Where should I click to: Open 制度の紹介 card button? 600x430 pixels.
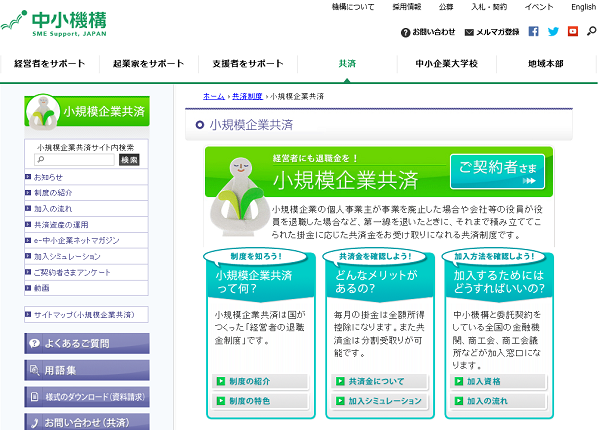point(260,381)
